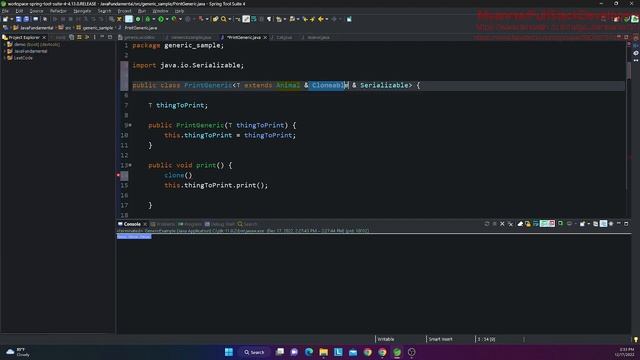Expand the LeetCode project node
The image size is (640, 360).
tap(4, 58)
